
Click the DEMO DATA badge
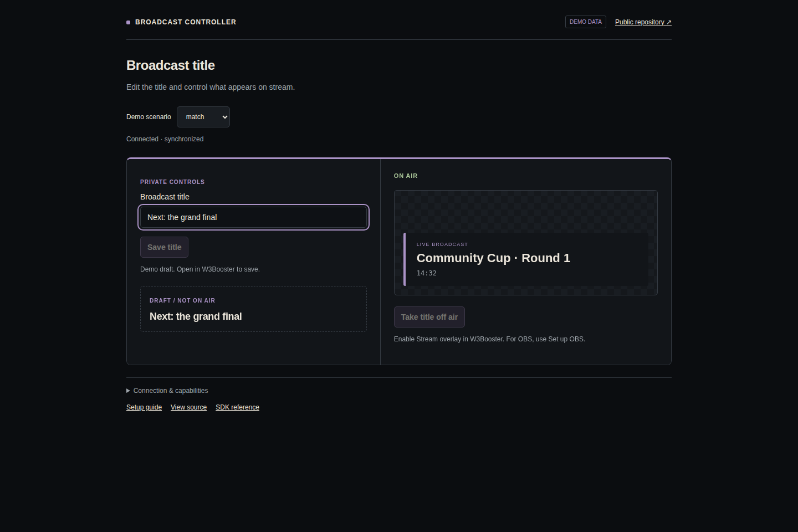point(585,22)
